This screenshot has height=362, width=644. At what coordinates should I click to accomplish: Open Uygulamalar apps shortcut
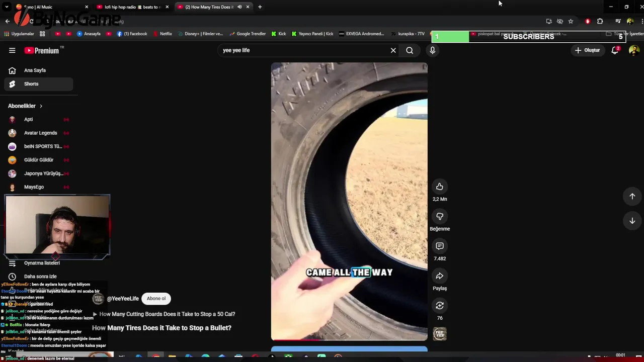[x=19, y=34]
